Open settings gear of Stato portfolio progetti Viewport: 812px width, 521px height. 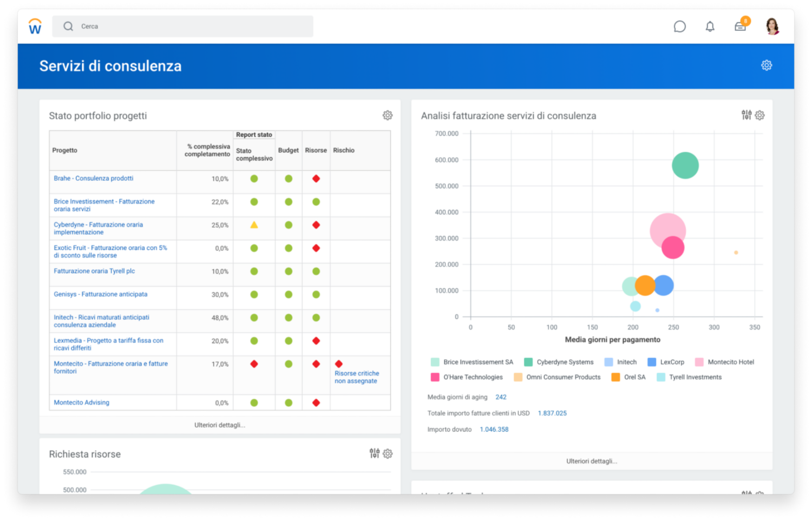[x=388, y=115]
